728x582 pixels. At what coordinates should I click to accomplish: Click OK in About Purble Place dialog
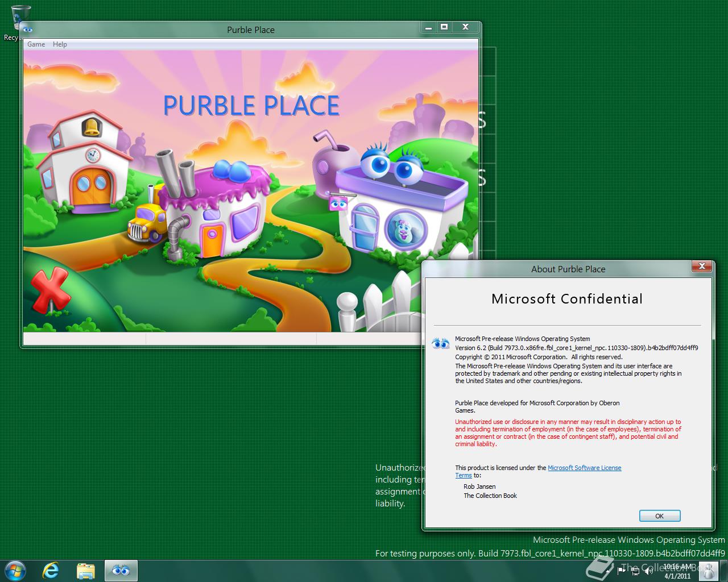click(660, 516)
